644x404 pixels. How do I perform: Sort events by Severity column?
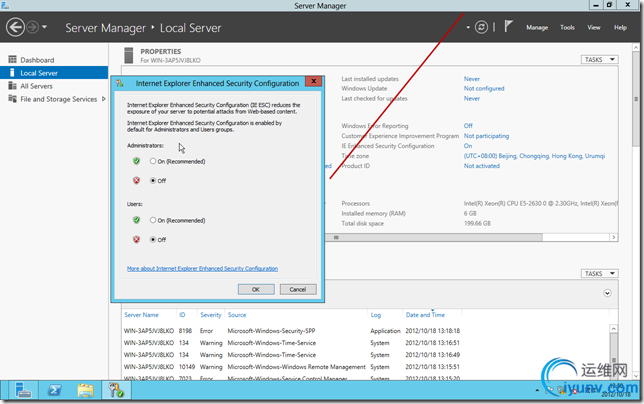tap(211, 315)
